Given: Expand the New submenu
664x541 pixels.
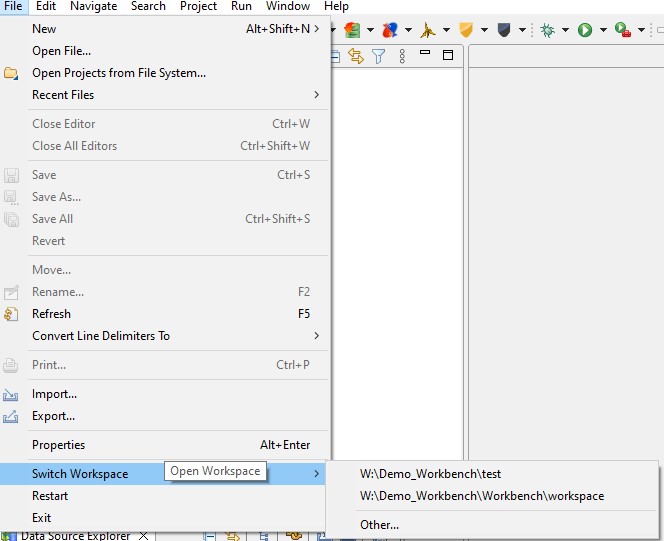Looking at the screenshot, I should 316,29.
